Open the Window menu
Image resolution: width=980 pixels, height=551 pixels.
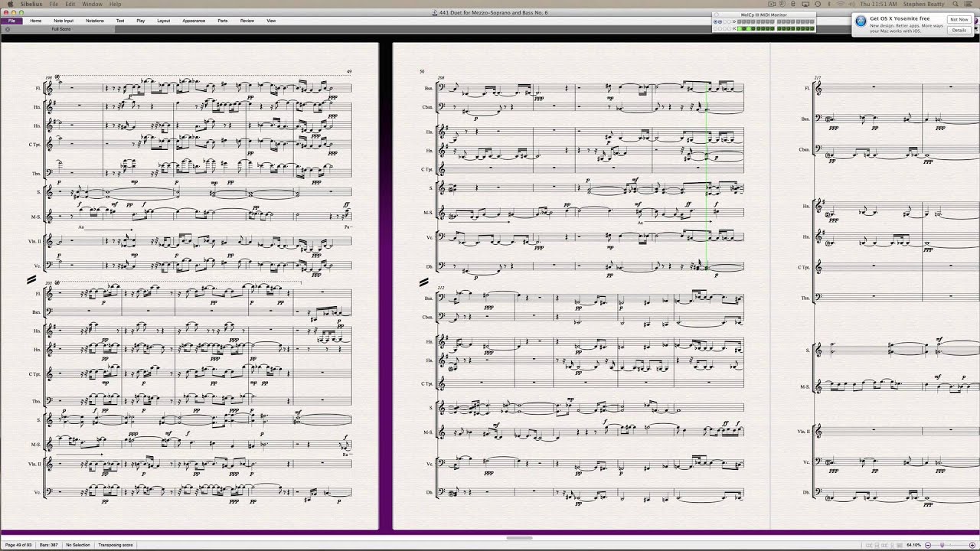(x=93, y=4)
